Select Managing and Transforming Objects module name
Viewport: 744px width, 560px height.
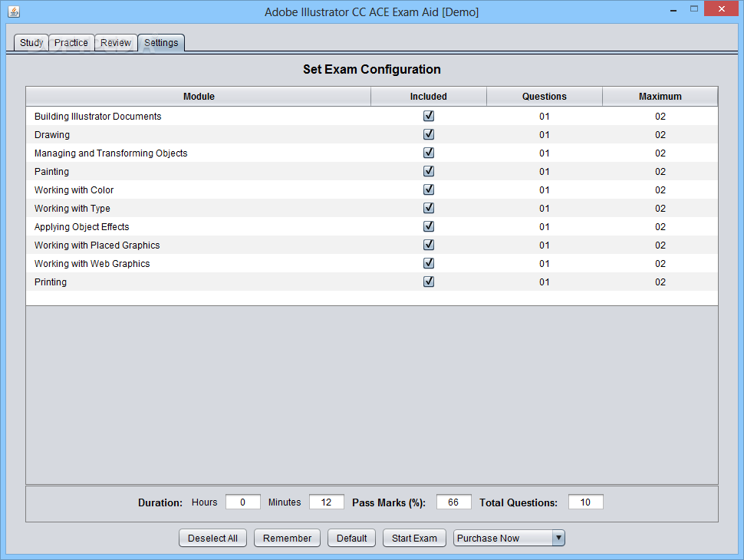(111, 153)
